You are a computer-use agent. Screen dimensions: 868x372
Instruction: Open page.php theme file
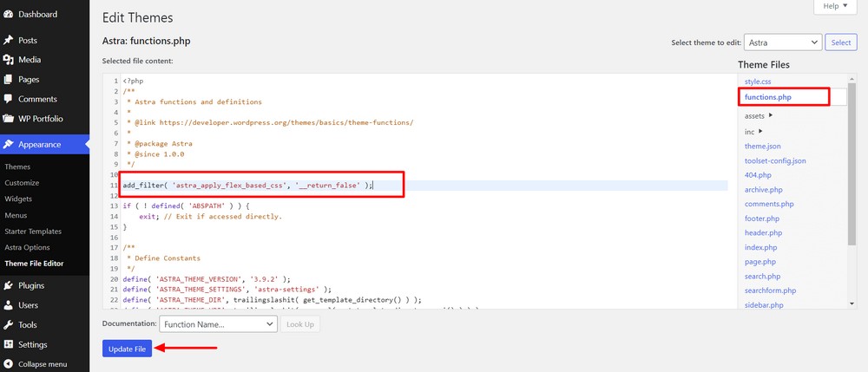pyautogui.click(x=760, y=262)
